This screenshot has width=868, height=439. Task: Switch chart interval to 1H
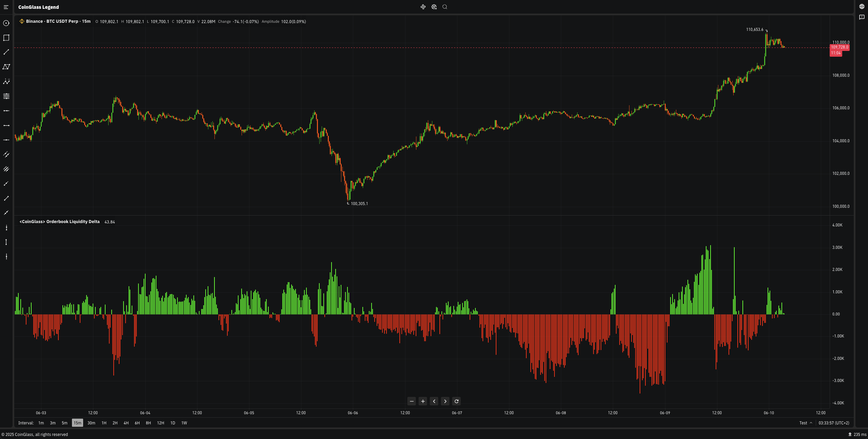click(104, 423)
